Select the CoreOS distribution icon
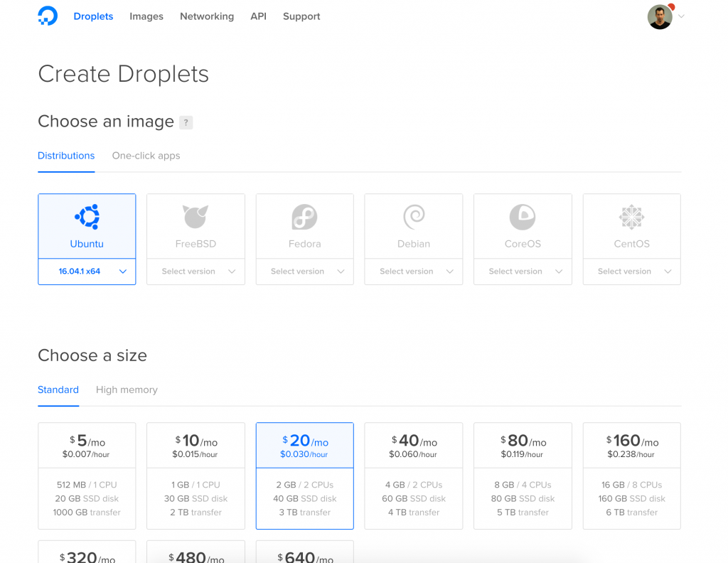728x563 pixels. pyautogui.click(x=523, y=217)
